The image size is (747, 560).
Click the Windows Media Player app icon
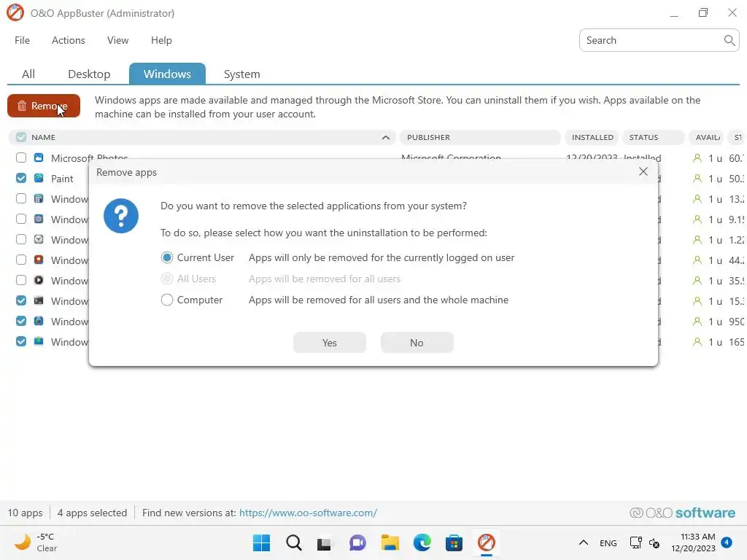point(39,281)
